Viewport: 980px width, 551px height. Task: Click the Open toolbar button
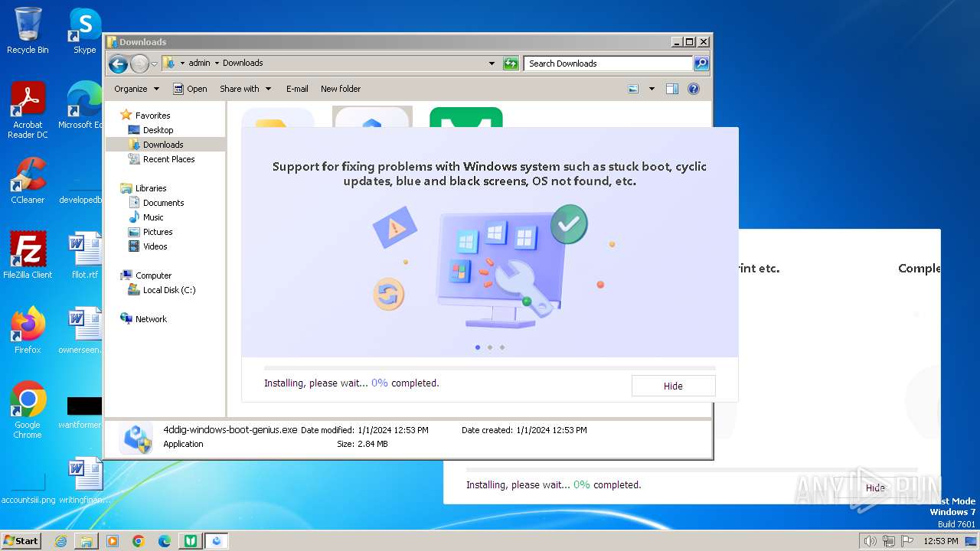(x=190, y=89)
